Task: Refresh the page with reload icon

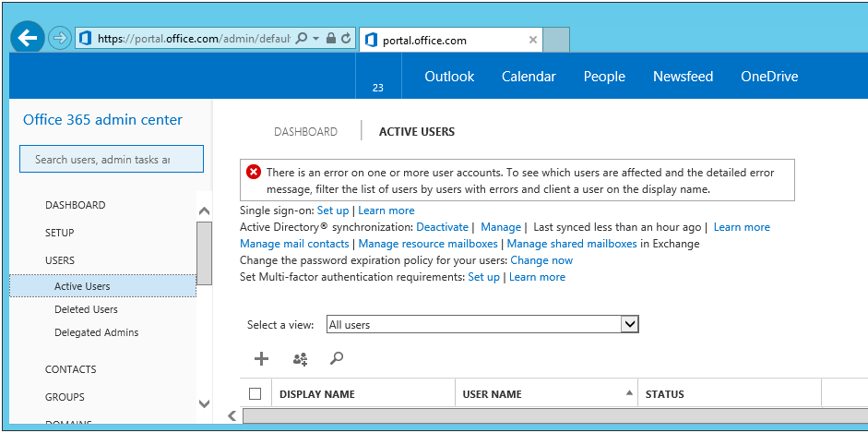Action: coord(346,38)
